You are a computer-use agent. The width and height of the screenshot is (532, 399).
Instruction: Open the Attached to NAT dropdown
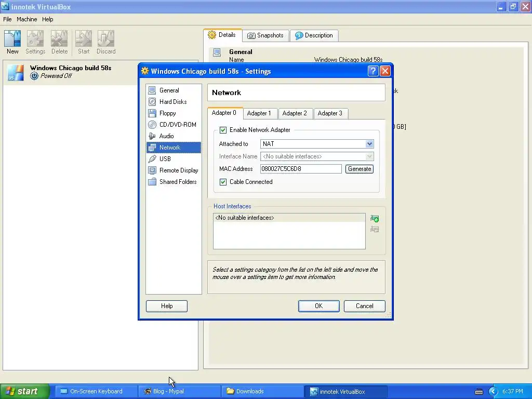[317, 144]
